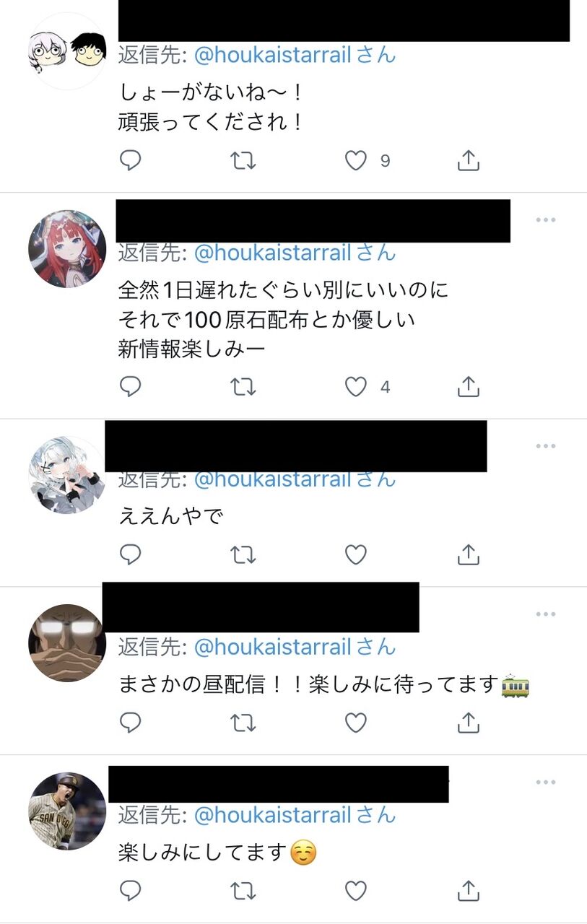Open more options on まさかの昼配信 tweet
The image size is (587, 924).
pos(546,614)
